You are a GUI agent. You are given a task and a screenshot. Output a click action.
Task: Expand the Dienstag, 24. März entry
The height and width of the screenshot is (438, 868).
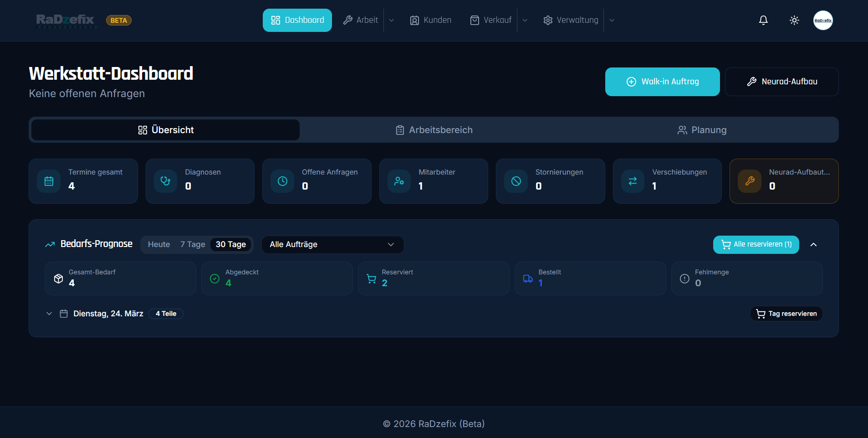tap(49, 314)
